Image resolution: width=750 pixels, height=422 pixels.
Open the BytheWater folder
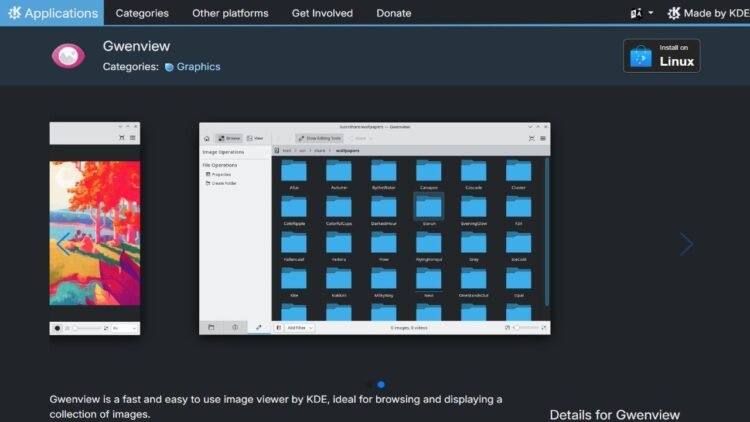point(384,175)
